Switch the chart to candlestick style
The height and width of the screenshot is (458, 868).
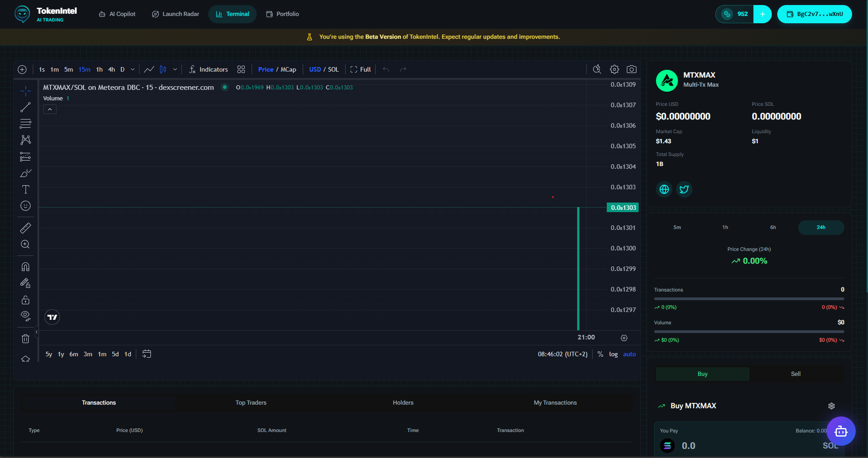tap(163, 69)
